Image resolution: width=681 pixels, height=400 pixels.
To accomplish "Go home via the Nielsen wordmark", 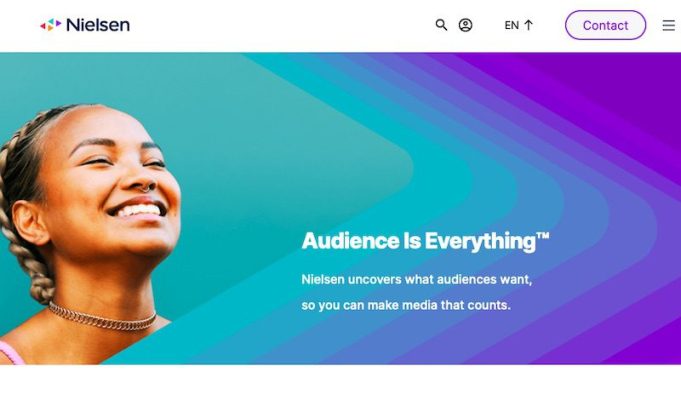I will [x=98, y=25].
